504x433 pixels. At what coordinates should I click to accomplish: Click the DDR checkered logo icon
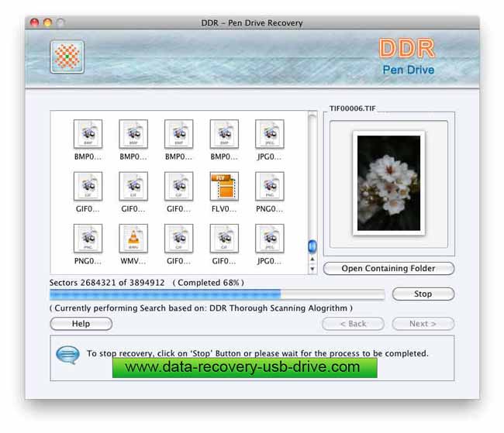pyautogui.click(x=67, y=57)
